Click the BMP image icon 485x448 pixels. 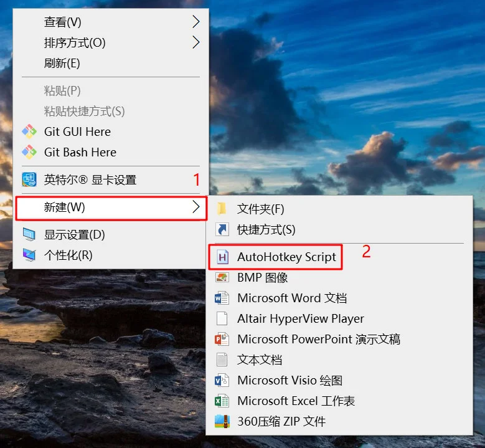pyautogui.click(x=222, y=277)
